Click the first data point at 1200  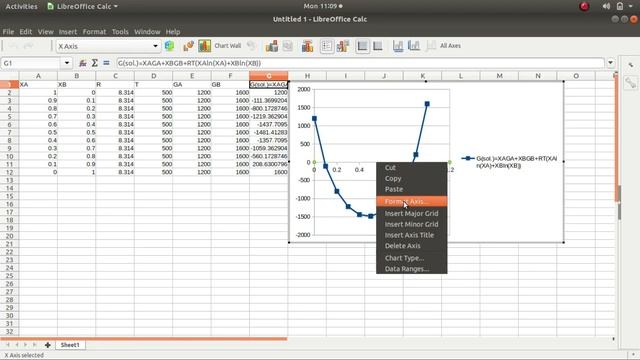coord(314,119)
